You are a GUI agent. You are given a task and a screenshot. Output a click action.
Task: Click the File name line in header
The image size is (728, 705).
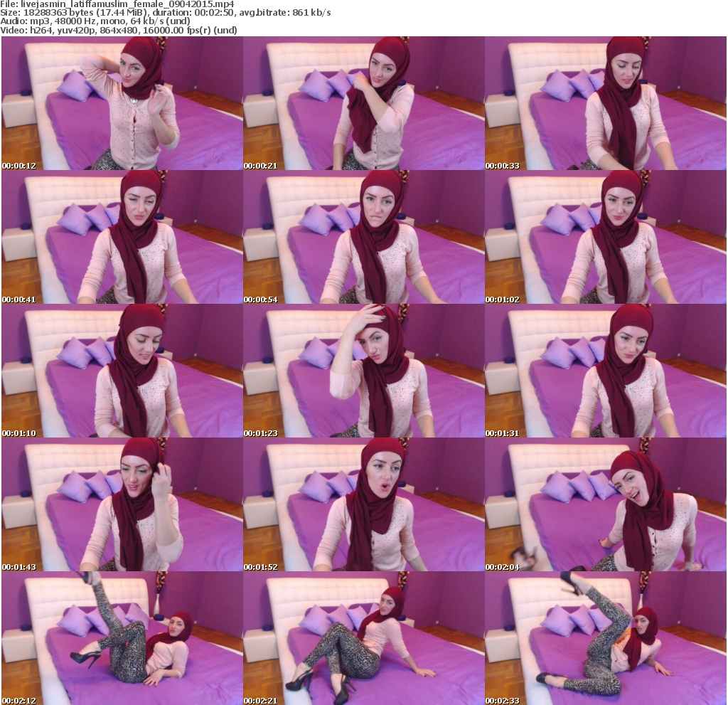tap(117, 4)
